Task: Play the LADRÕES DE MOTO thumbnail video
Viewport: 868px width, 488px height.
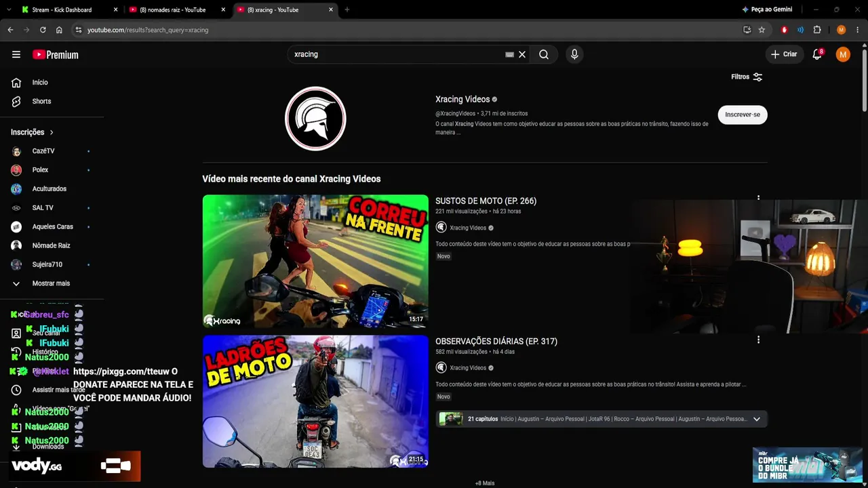Action: (x=315, y=401)
